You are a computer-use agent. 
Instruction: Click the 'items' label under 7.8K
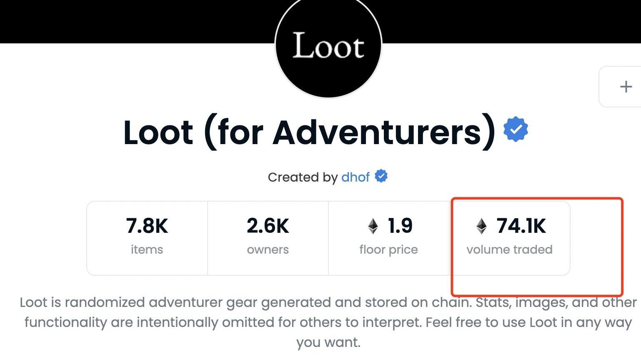147,249
